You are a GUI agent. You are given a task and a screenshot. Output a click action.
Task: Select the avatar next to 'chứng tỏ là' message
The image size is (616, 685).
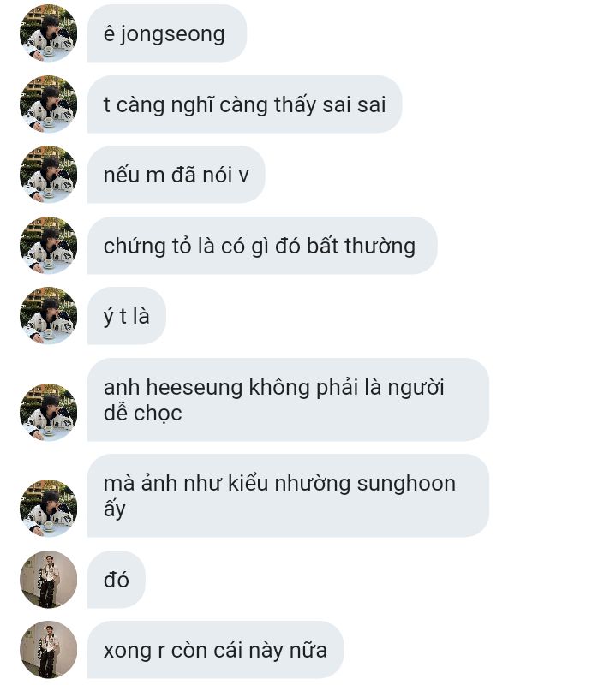coord(48,245)
